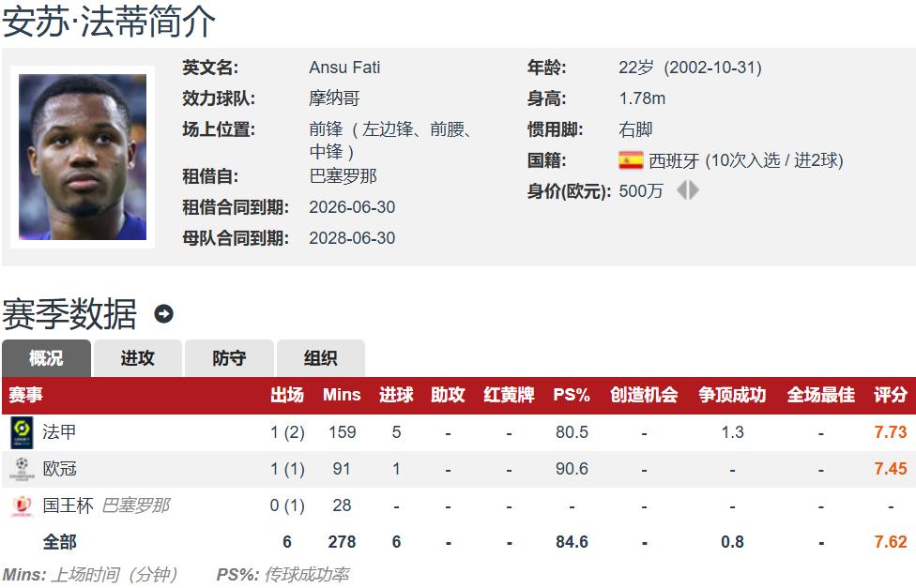
Task: Sort table by 评分 column
Action: pos(891,395)
